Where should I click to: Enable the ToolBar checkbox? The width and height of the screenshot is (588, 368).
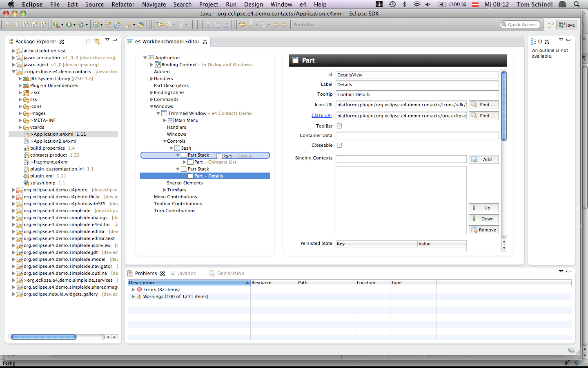coord(339,126)
